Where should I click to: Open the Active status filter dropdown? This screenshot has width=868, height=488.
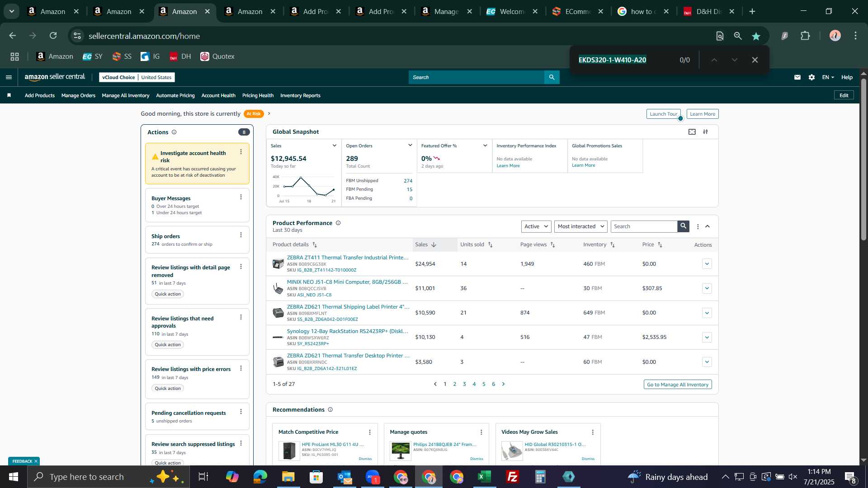(x=536, y=226)
